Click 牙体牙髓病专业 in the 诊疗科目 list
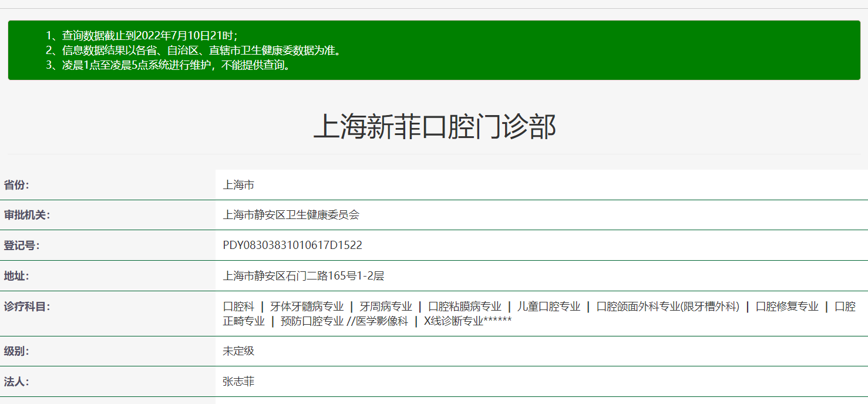The width and height of the screenshot is (868, 404). coord(307,307)
